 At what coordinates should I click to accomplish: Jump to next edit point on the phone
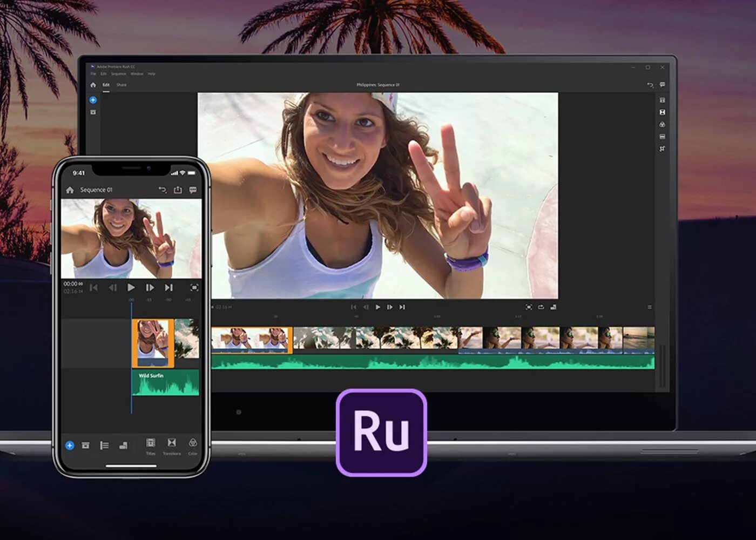168,288
